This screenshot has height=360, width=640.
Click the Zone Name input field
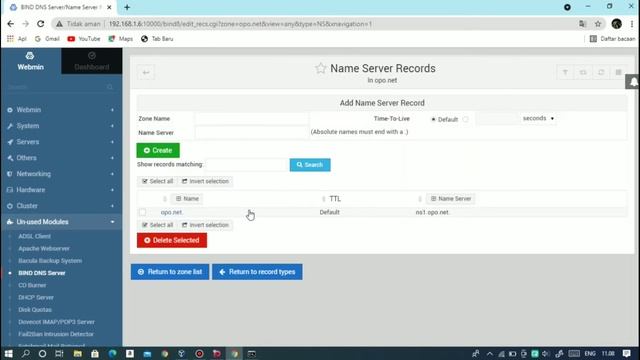pyautogui.click(x=251, y=119)
